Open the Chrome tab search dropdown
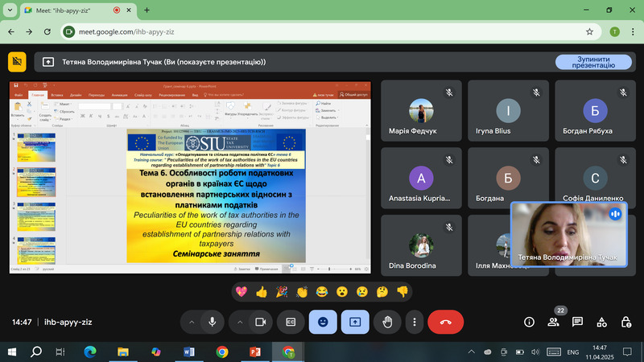The image size is (644, 362). 10,10
